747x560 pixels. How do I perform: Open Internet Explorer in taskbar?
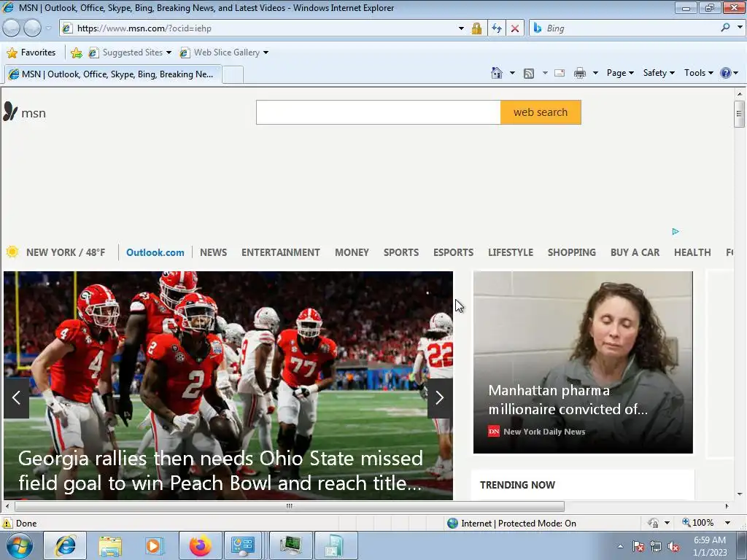pyautogui.click(x=65, y=545)
